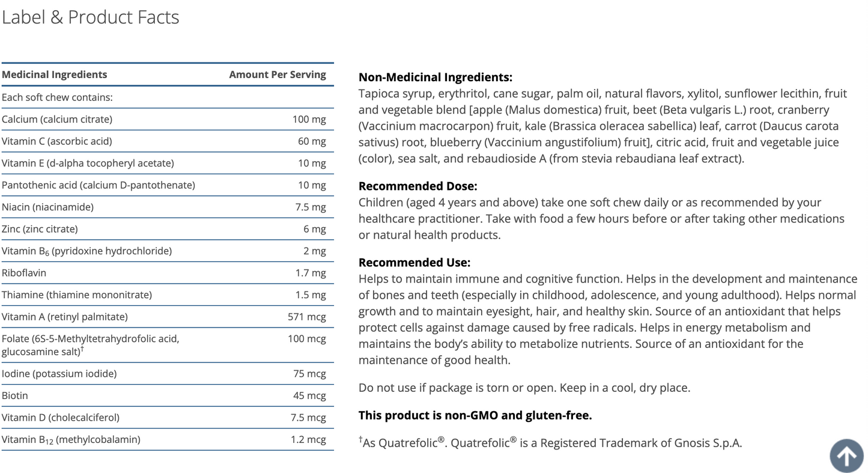Click the non-GMO and gluten-free statement
The image size is (868, 473).
coord(475,415)
